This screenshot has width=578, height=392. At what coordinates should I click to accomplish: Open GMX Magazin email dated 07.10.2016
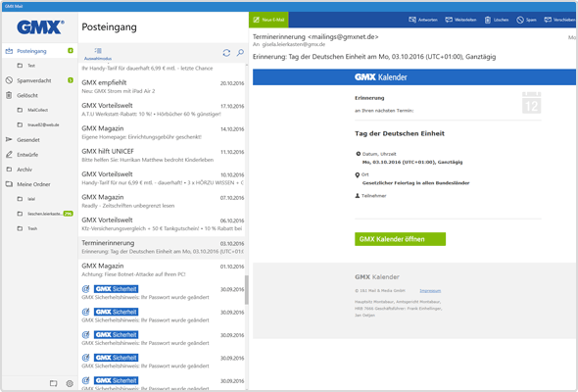point(163,201)
